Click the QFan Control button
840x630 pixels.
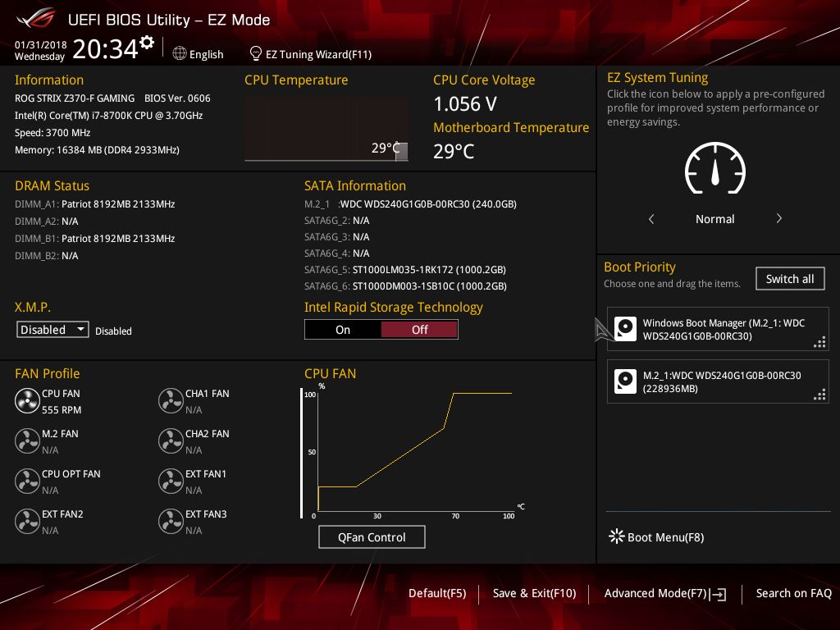point(372,536)
